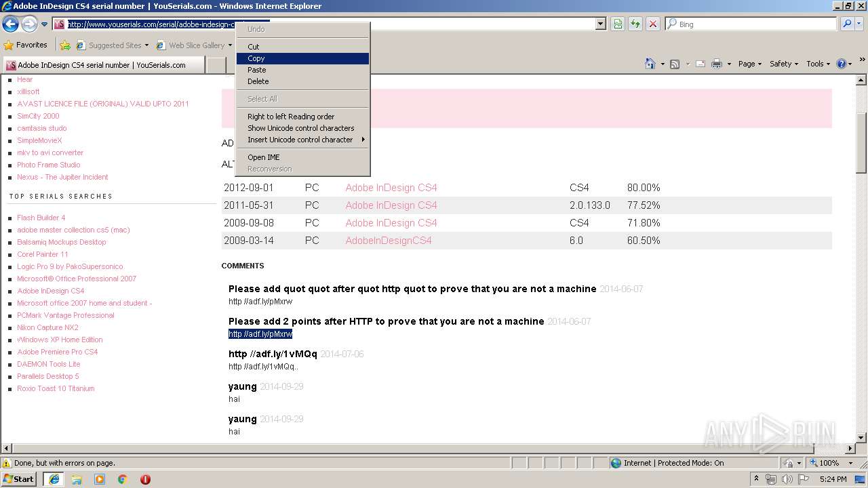Open the camtasia studio link
This screenshot has width=868, height=488.
pos(42,128)
